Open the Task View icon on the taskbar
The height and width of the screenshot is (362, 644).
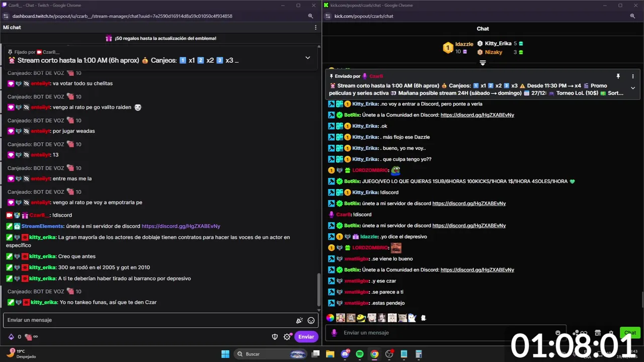click(315, 354)
